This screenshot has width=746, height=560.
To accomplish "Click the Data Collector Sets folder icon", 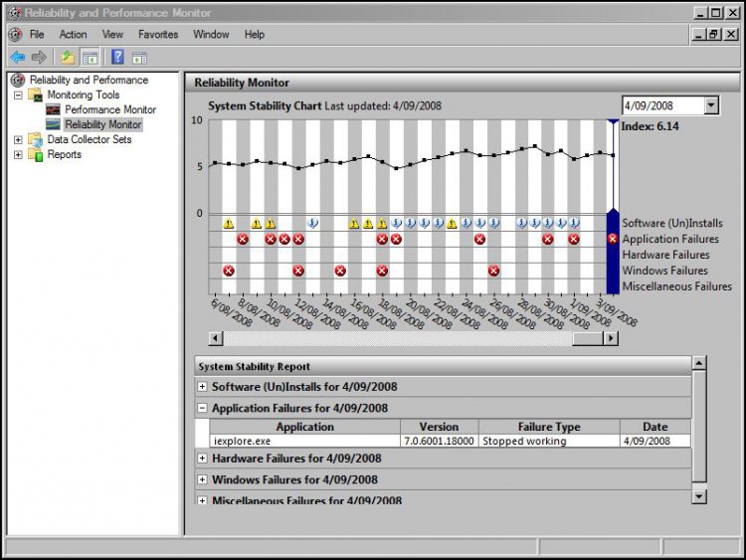I will click(36, 139).
